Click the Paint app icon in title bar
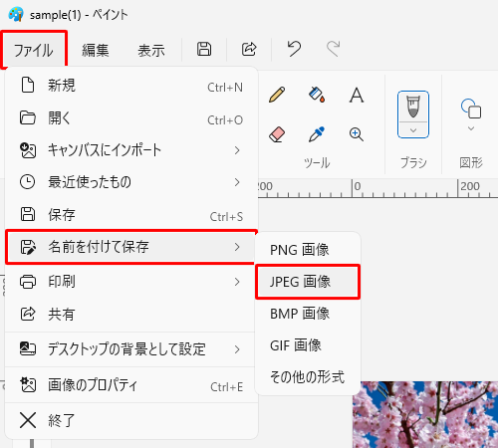This screenshot has height=448, width=498. coord(16,14)
